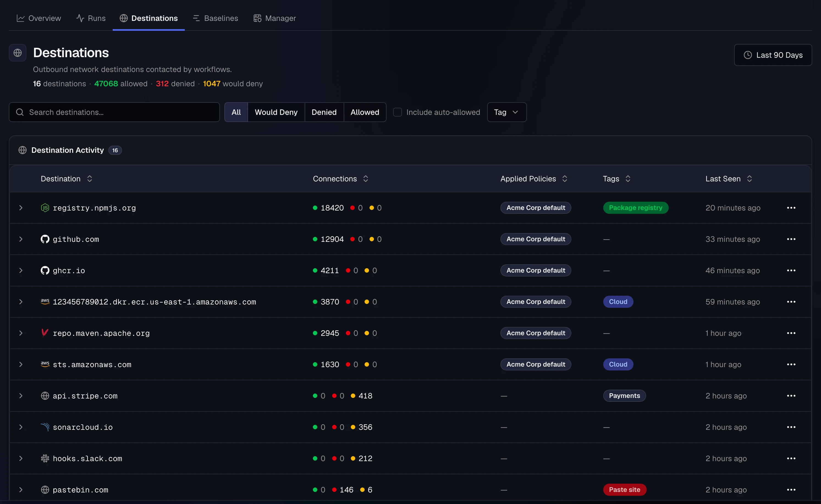Click the Package registry tag
This screenshot has height=504, width=821.
click(636, 208)
